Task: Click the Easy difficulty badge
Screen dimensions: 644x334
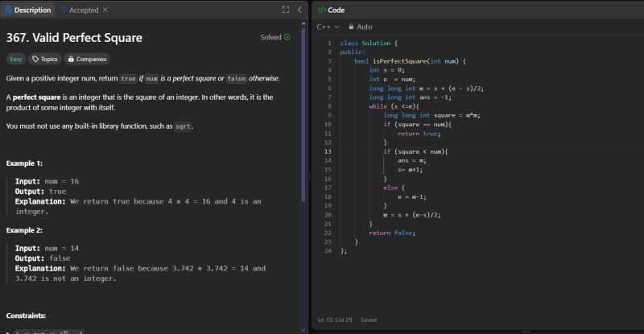Action: pos(16,59)
